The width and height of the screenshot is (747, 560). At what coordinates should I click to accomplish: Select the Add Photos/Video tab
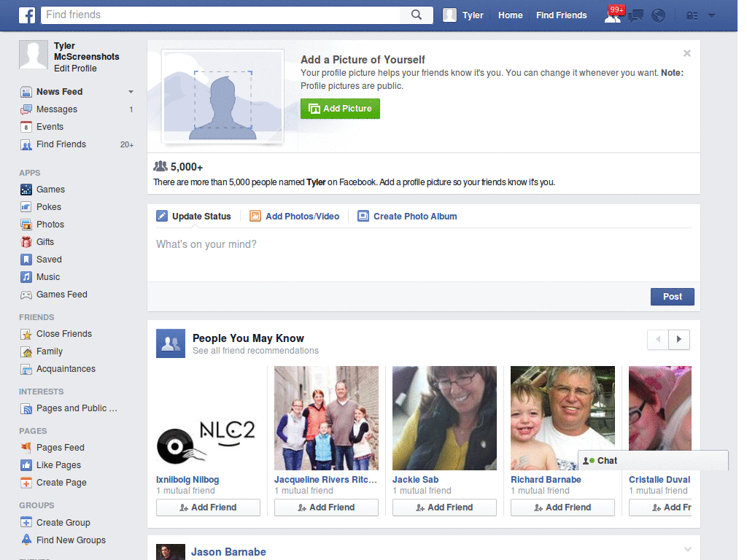tap(295, 216)
